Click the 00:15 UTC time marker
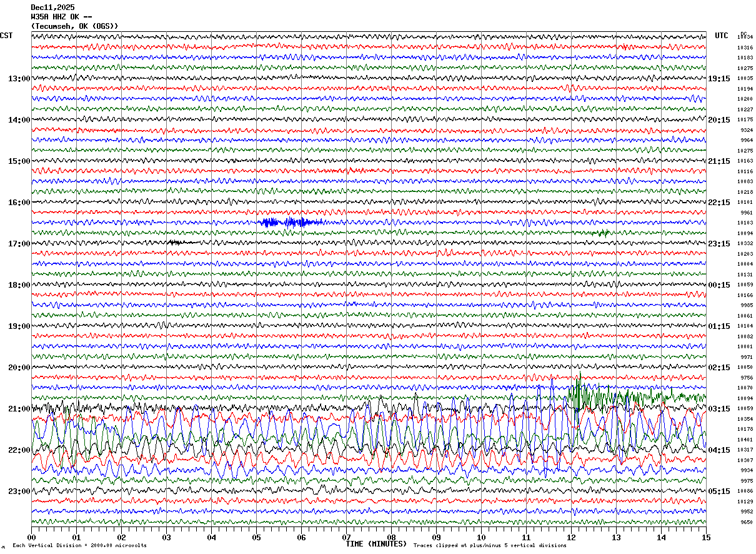 click(719, 285)
